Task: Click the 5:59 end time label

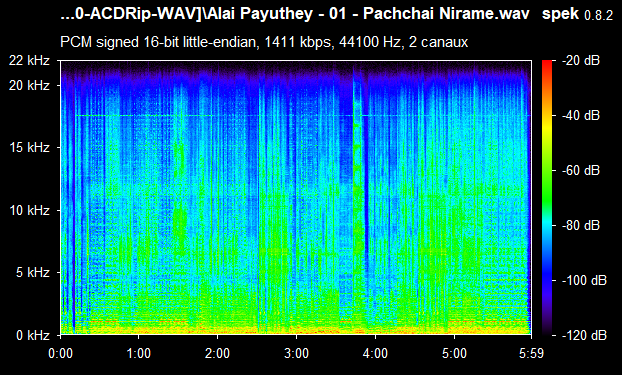Action: [x=531, y=353]
